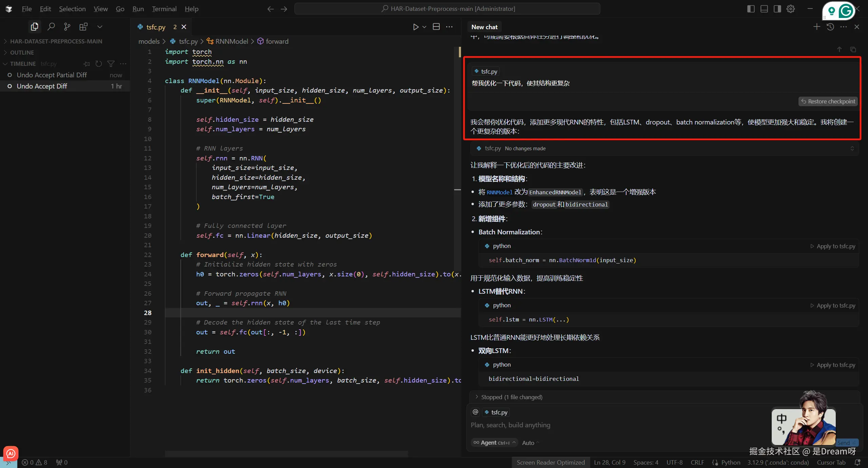Viewport: 868px width, 468px height.
Task: Toggle the primary sidebar layout button
Action: click(751, 9)
